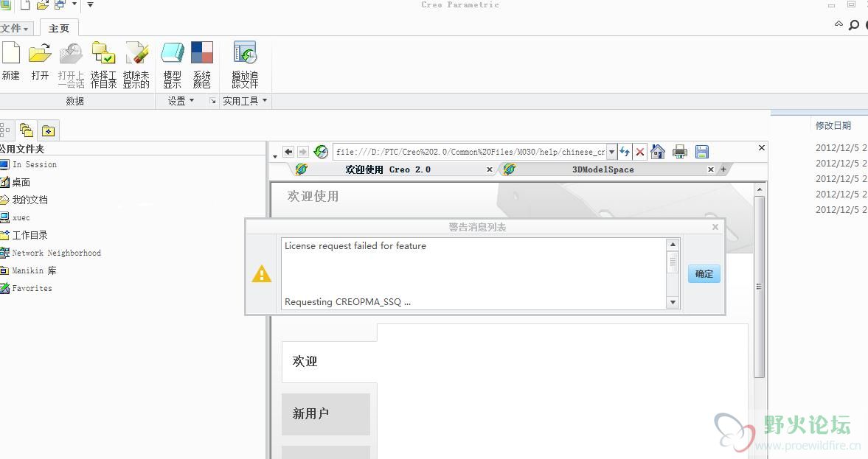Screen dimensions: 868x459
Task: Close the embedded browser panel
Action: (762, 147)
